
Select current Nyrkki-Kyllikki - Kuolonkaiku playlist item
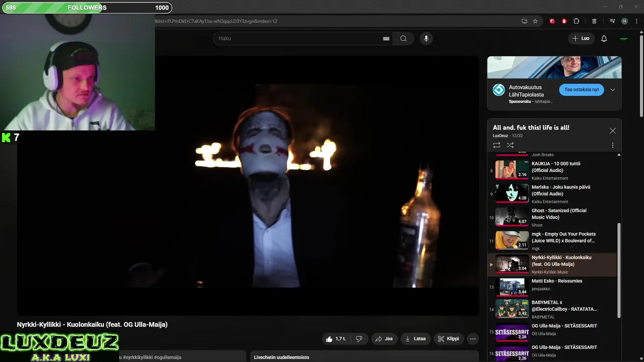(x=552, y=264)
